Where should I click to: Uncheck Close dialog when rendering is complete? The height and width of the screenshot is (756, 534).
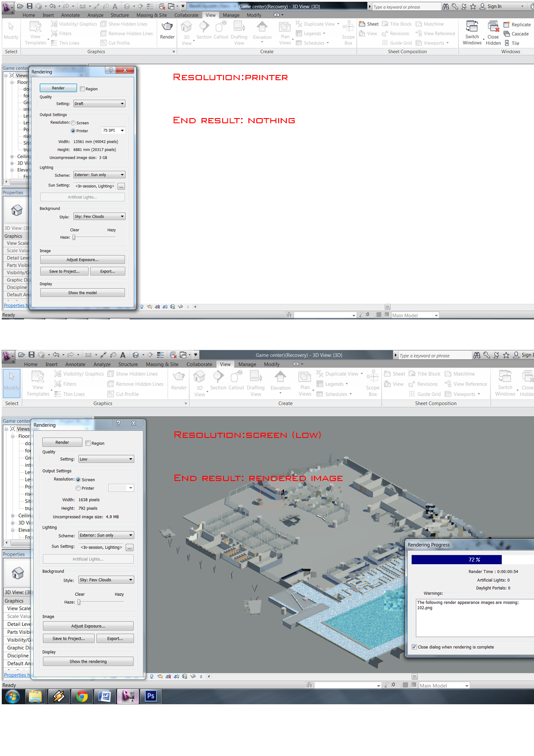pos(414,647)
